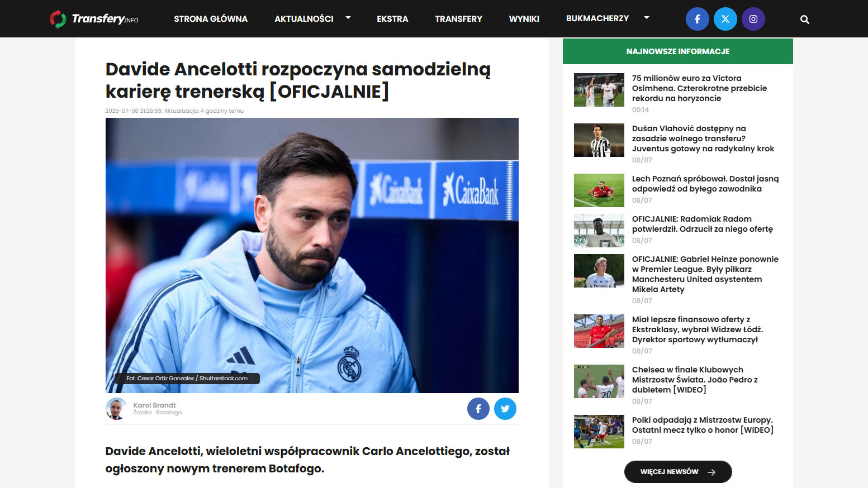Screen dimensions: 868x488
Task: Open Lech Poznań spróbował news link
Action: [705, 184]
